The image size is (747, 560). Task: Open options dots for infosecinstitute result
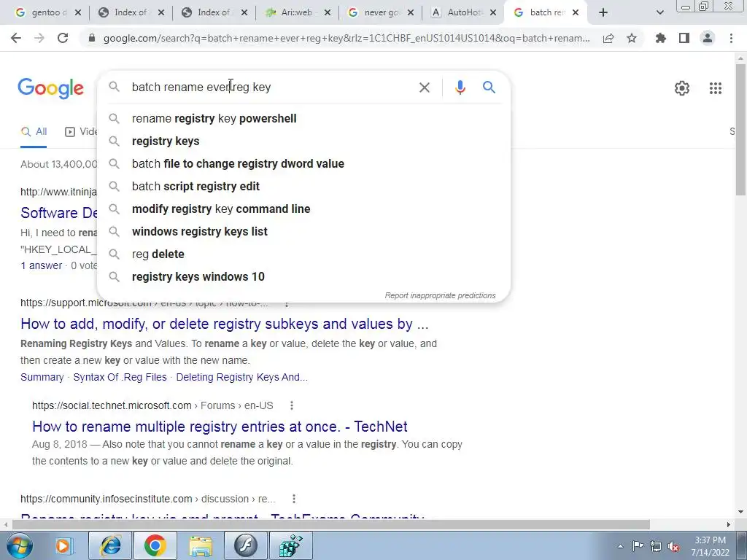coord(294,499)
